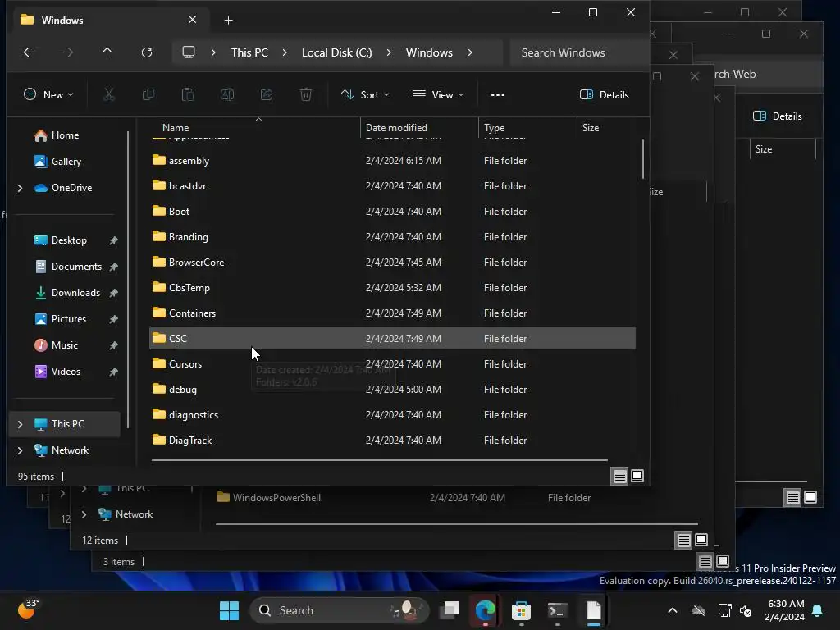This screenshot has height=630, width=840.
Task: Select the DiagTrack folder
Action: (x=392, y=441)
